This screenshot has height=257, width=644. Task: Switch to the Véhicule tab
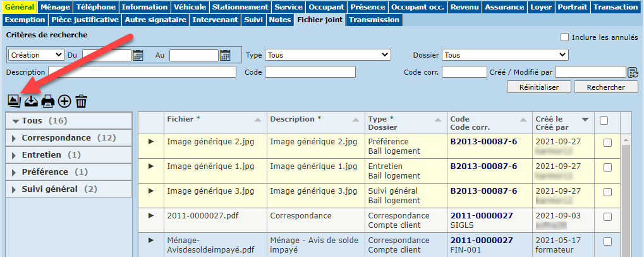point(190,7)
